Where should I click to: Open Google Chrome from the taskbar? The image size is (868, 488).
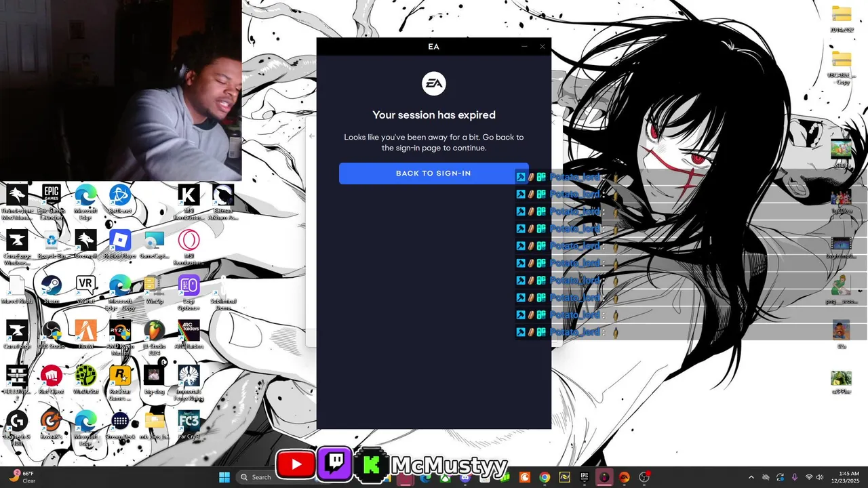pos(545,477)
